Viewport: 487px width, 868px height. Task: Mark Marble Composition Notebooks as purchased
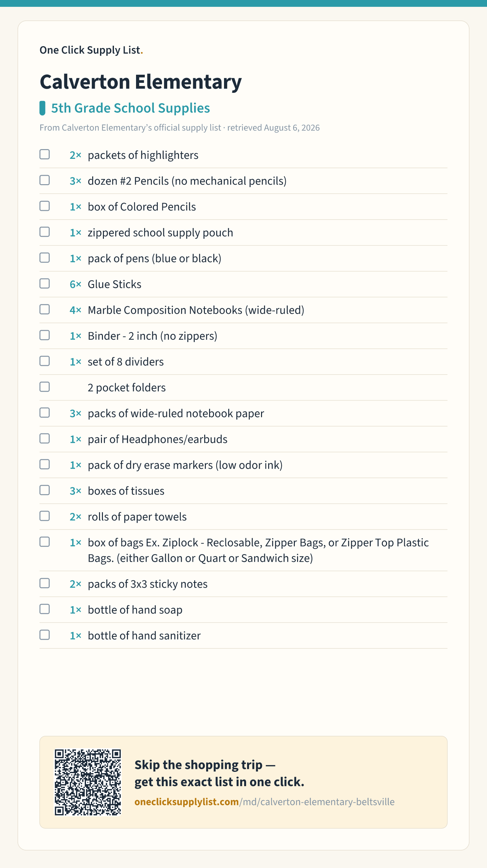44,309
